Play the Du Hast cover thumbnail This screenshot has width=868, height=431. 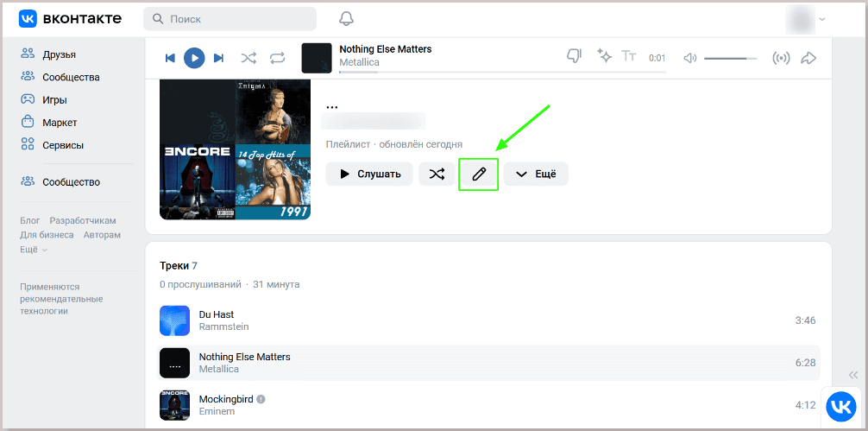tap(174, 320)
